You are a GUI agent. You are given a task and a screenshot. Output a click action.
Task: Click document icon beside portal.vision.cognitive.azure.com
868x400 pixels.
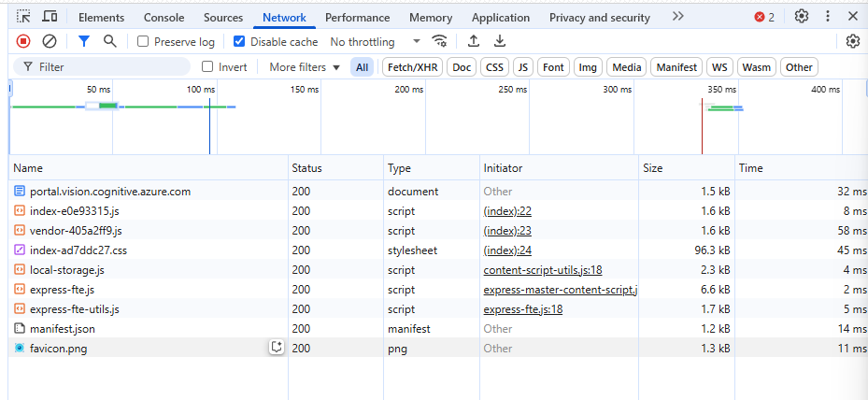20,192
